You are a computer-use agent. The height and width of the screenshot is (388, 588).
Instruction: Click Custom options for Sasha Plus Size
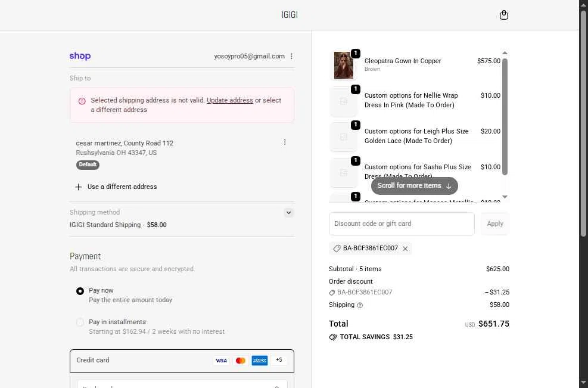(418, 172)
